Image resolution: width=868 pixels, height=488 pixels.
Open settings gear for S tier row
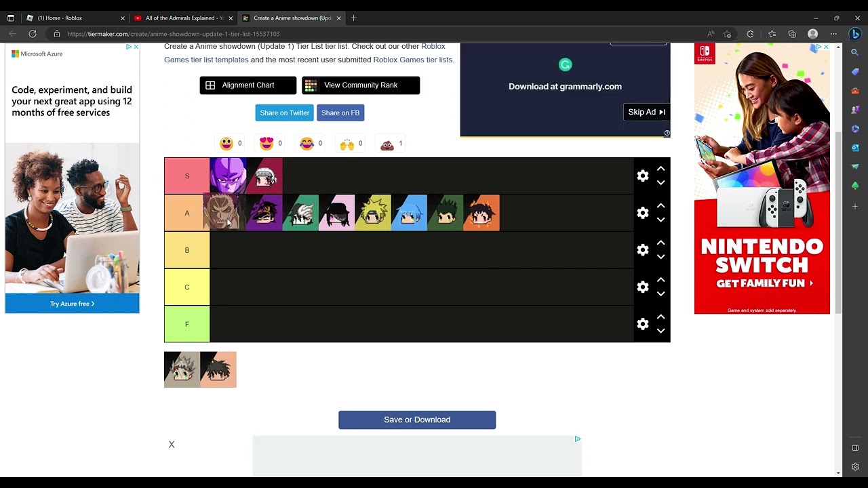(x=643, y=176)
